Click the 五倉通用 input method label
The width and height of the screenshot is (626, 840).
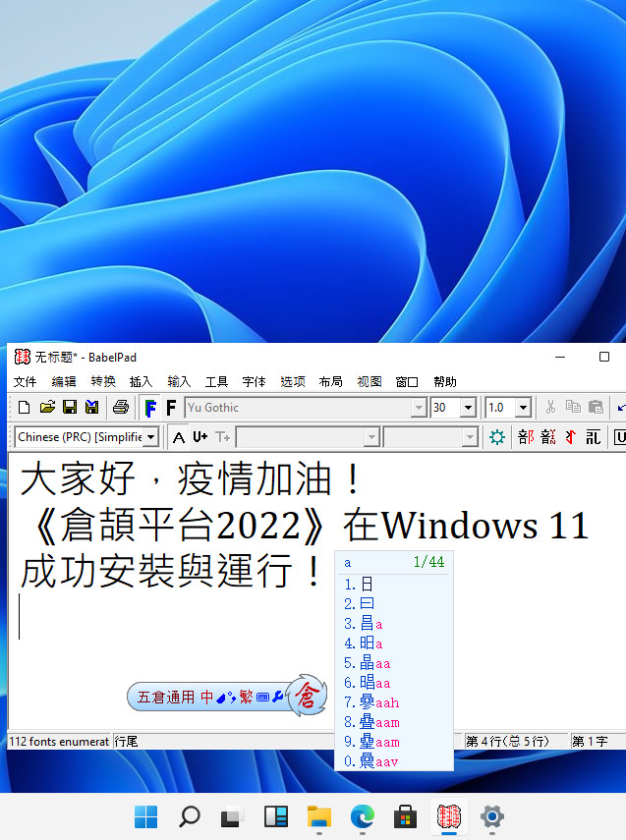click(x=166, y=697)
